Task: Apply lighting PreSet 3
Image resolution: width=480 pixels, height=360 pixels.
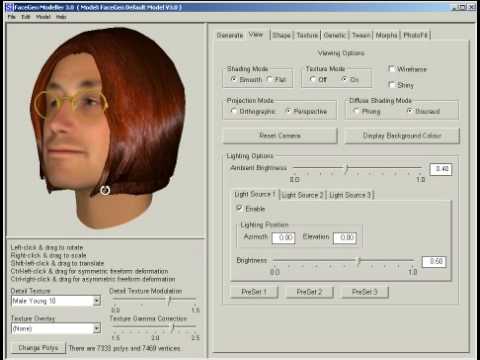Action: tap(365, 292)
